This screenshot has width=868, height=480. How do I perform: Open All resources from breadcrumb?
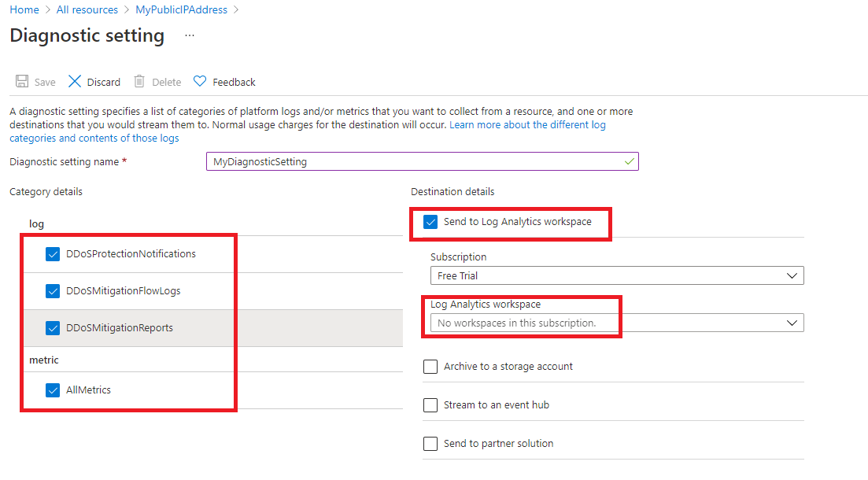tap(87, 9)
